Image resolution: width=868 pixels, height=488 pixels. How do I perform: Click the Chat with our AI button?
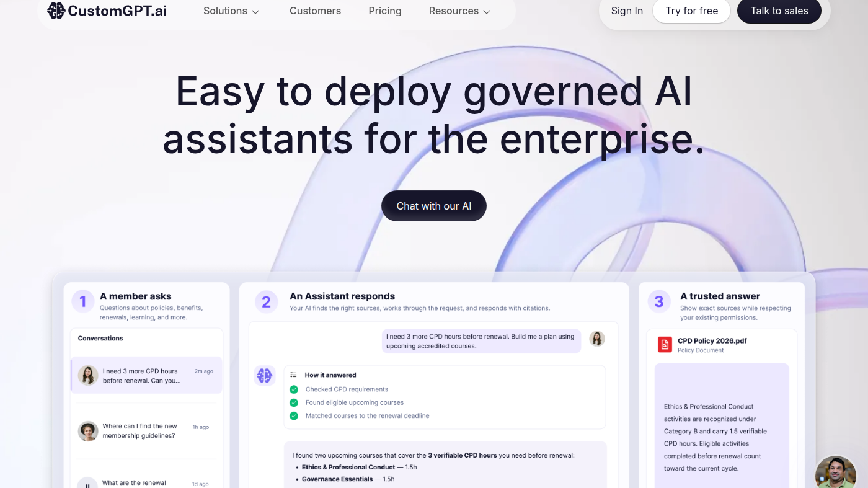[434, 206]
